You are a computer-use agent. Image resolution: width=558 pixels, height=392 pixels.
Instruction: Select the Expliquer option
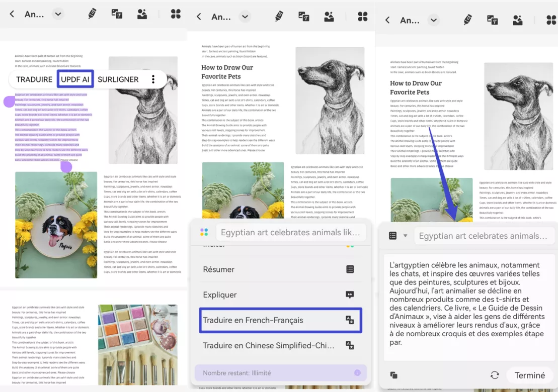click(280, 295)
